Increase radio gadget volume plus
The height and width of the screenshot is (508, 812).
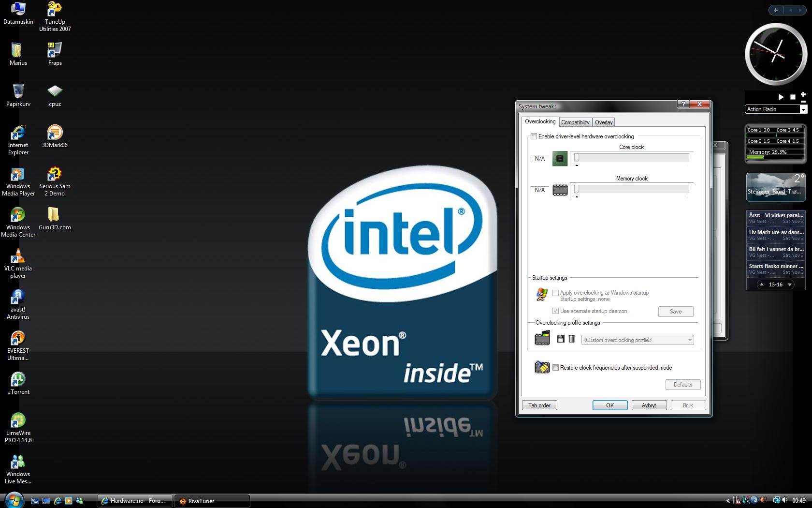point(803,94)
